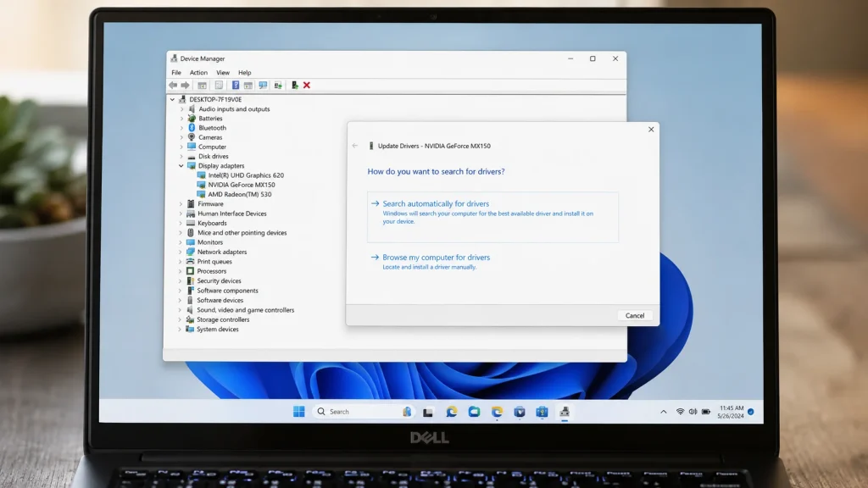Expand Sound, video and game controllers
The width and height of the screenshot is (868, 488).
coord(180,310)
